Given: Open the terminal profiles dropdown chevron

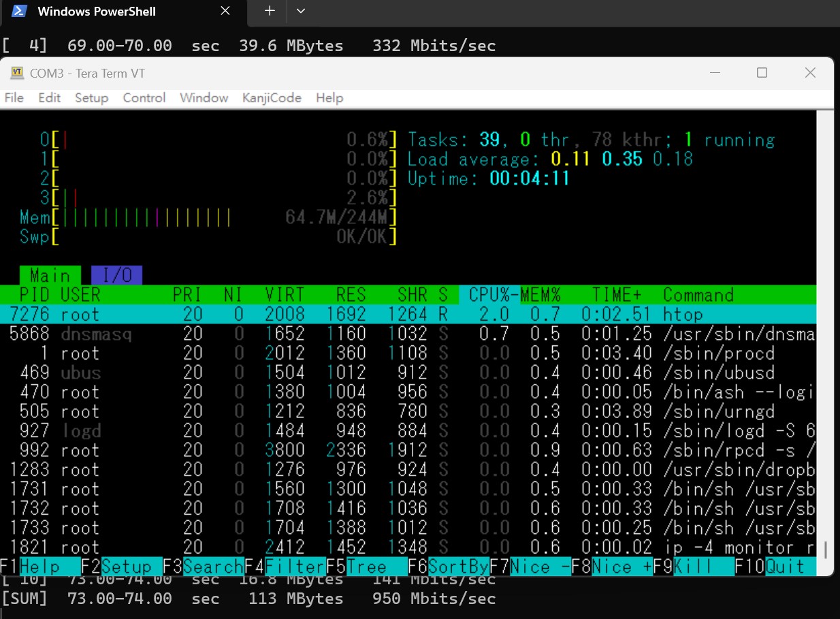Looking at the screenshot, I should tap(301, 12).
